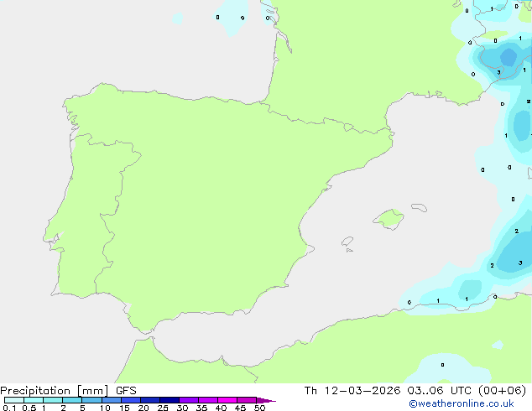Click the 2–5 mm legend swatch
This screenshot has height=411, width=532.
coord(72,400)
